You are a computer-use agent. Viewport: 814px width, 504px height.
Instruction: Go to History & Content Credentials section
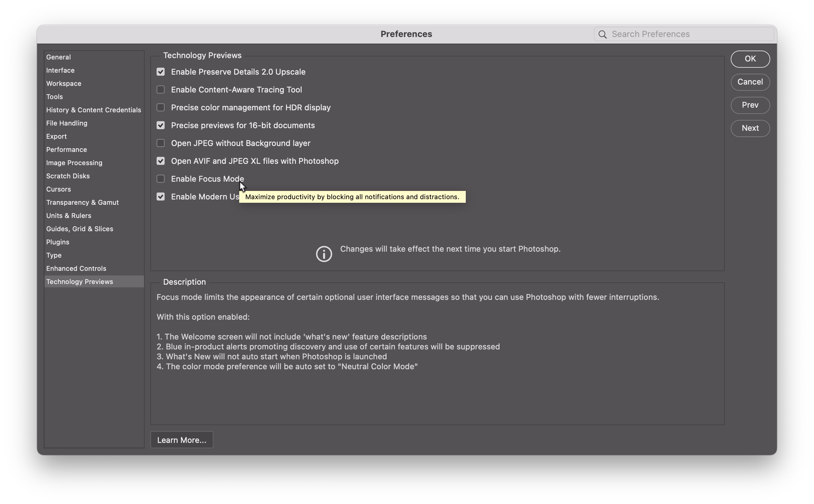[94, 110]
